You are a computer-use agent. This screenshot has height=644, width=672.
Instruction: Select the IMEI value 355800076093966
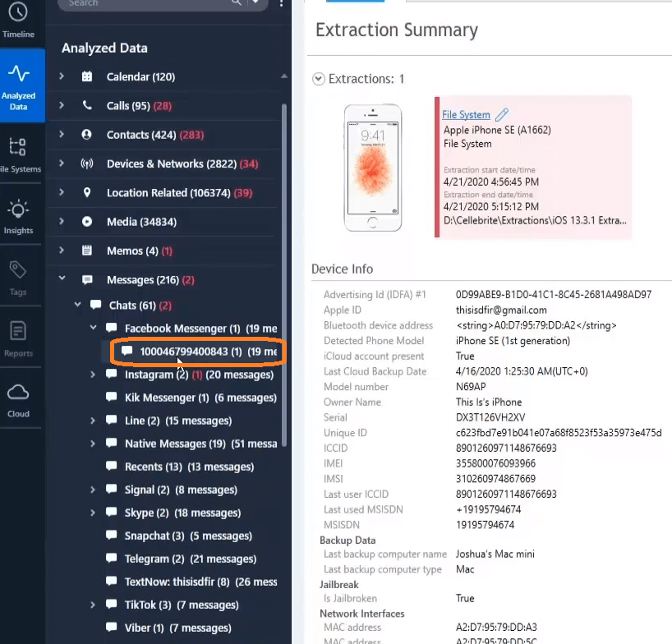point(495,463)
